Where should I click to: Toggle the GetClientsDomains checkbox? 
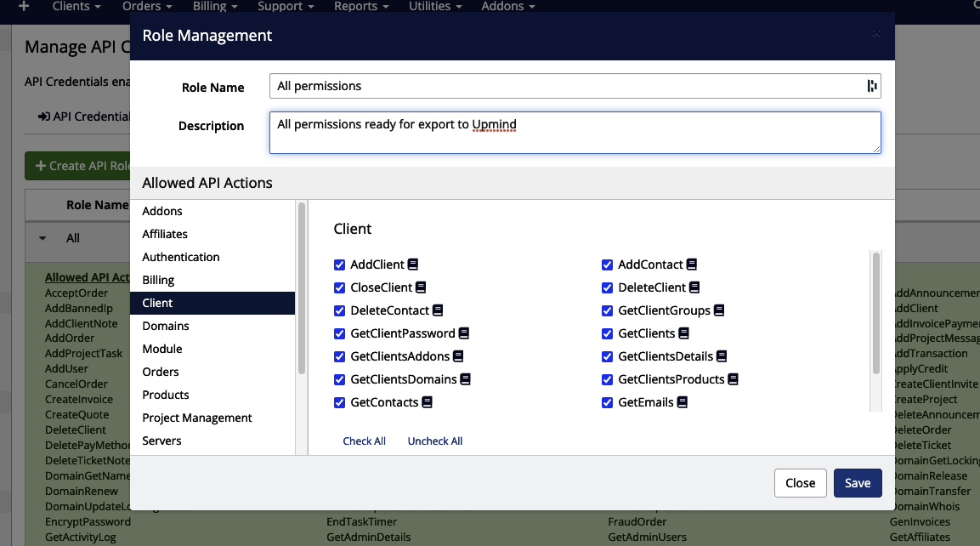pos(339,379)
